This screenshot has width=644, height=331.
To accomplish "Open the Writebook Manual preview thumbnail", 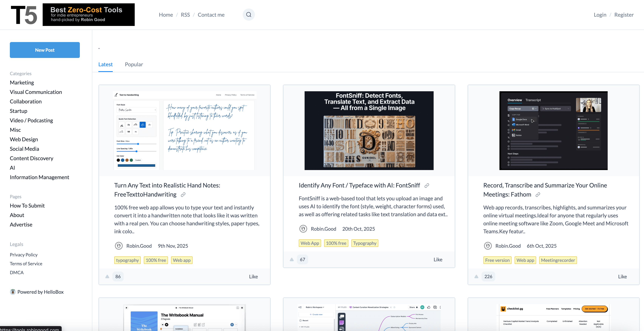I will [184, 318].
